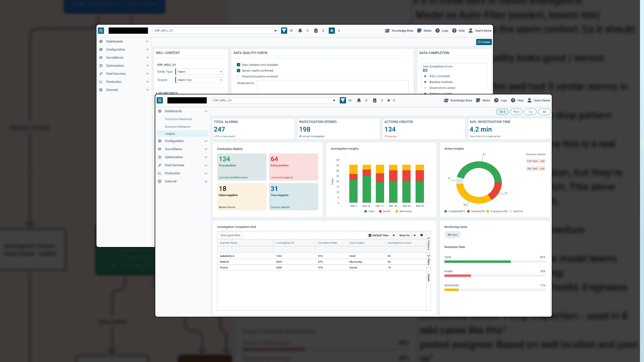The height and width of the screenshot is (362, 644).
Task: Open the Entity Type Alarm dropdown
Action: [199, 72]
